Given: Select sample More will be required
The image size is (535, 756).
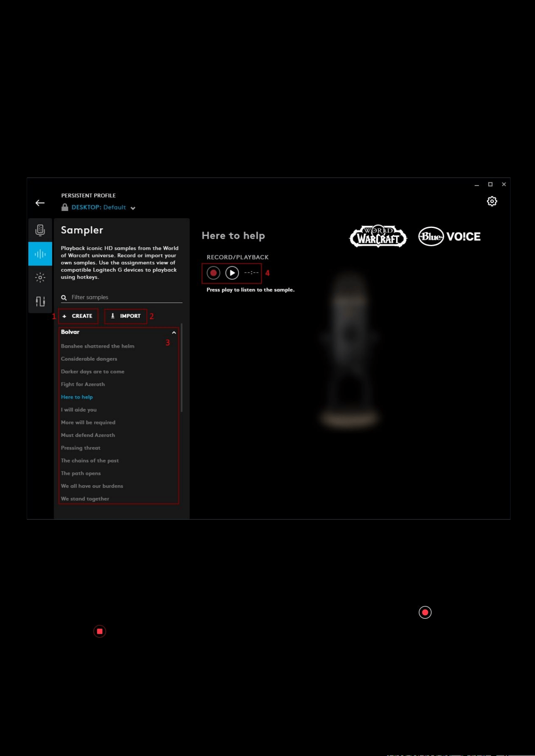Looking at the screenshot, I should [88, 422].
